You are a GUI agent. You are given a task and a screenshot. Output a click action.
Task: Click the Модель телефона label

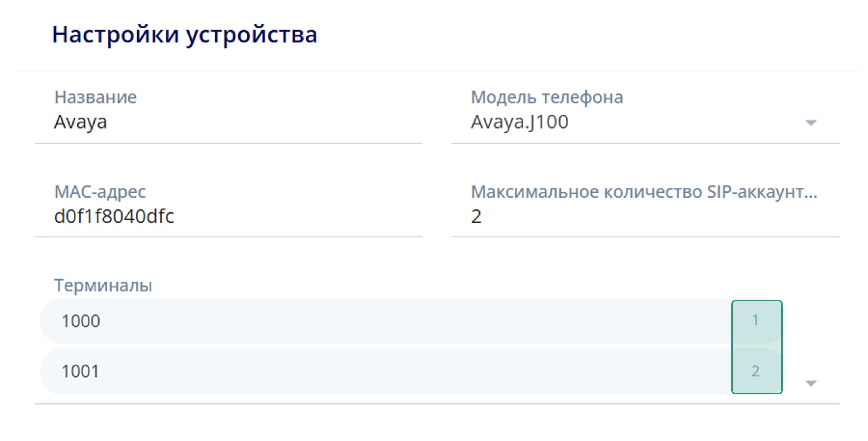546,97
